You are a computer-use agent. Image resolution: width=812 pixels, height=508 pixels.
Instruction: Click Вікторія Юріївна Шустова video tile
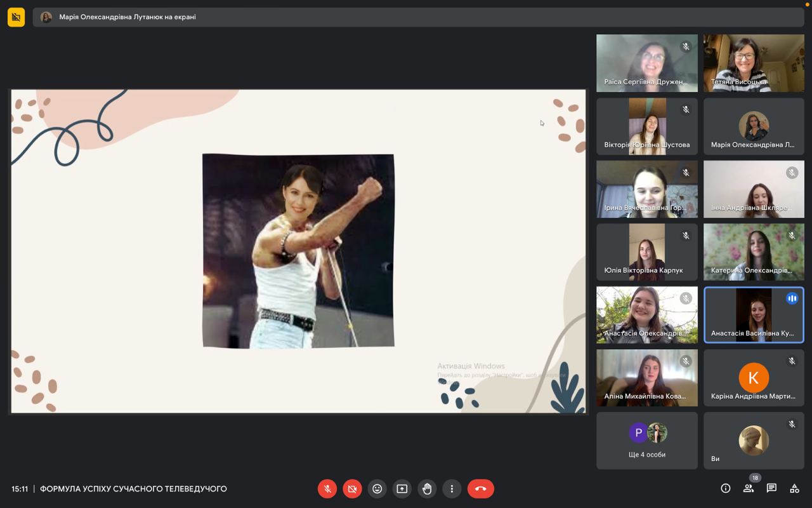[x=646, y=126]
